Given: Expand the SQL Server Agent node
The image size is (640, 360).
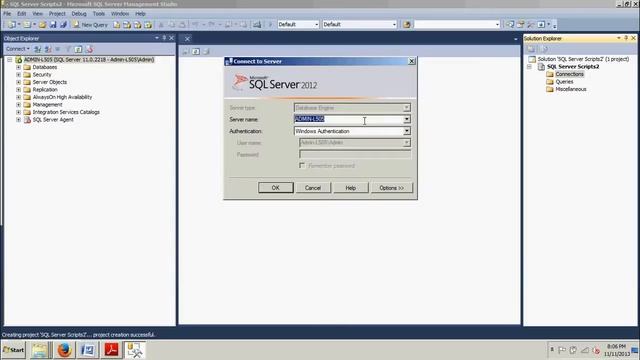Looking at the screenshot, I should point(18,120).
